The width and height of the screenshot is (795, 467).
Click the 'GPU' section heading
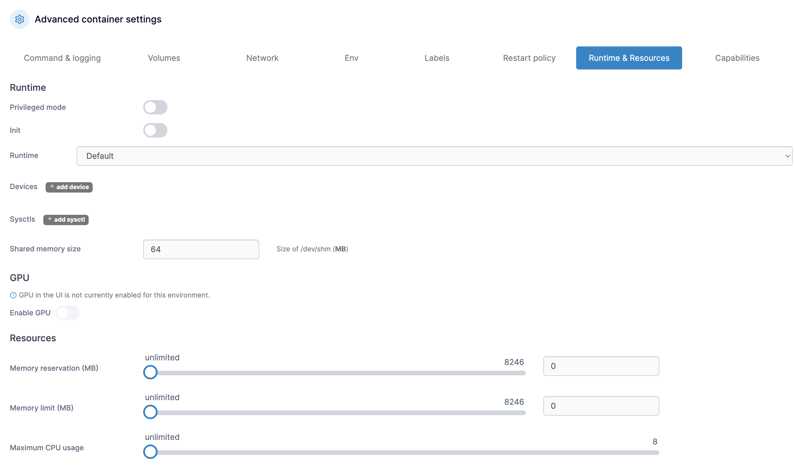(x=19, y=278)
